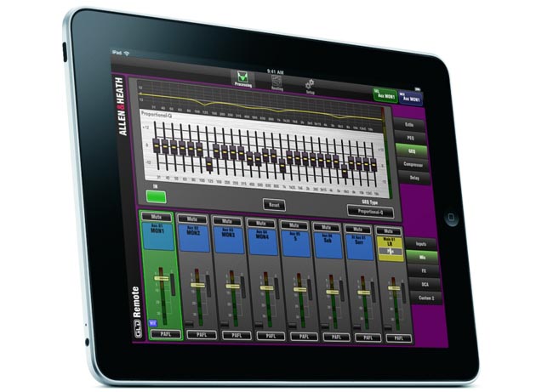The width and height of the screenshot is (536, 392).
Task: Select the Sub channel name block
Action: click(x=328, y=246)
